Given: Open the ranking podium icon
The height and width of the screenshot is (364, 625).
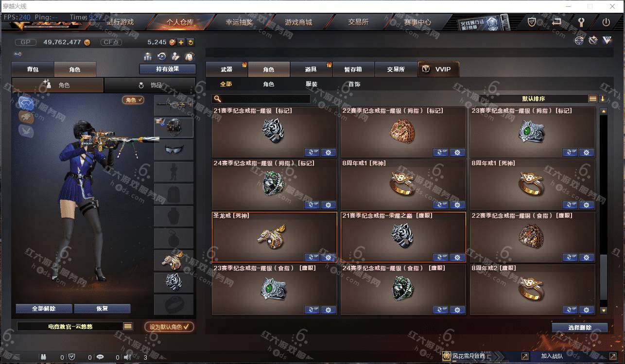Looking at the screenshot, I should click(148, 56).
